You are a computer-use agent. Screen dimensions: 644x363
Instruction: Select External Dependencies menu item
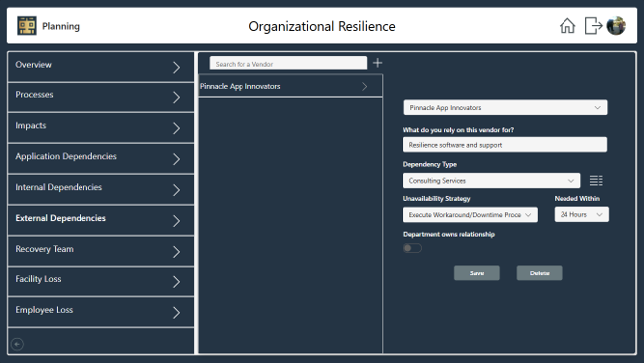pyautogui.click(x=100, y=220)
